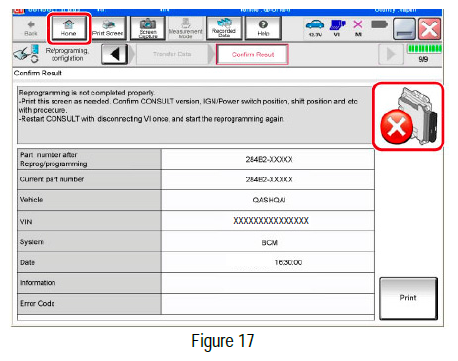Open Screen Capture tool
The height and width of the screenshot is (361, 458).
(148, 29)
